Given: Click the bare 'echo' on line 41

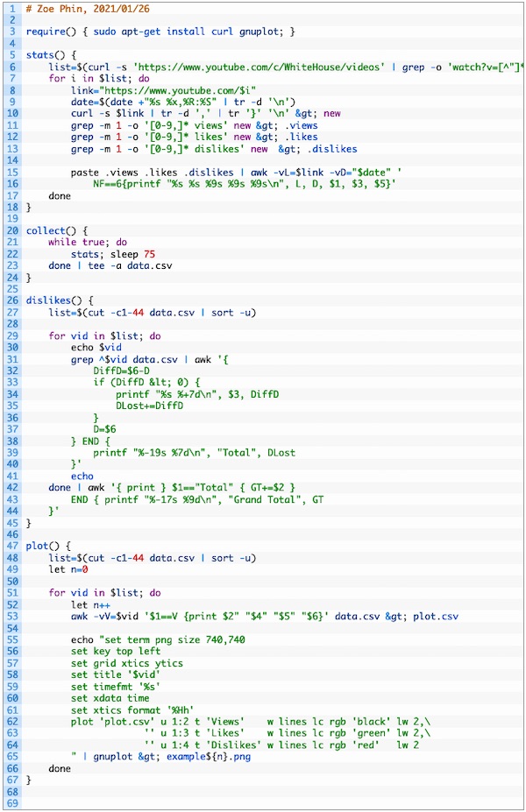Looking at the screenshot, I should [82, 476].
